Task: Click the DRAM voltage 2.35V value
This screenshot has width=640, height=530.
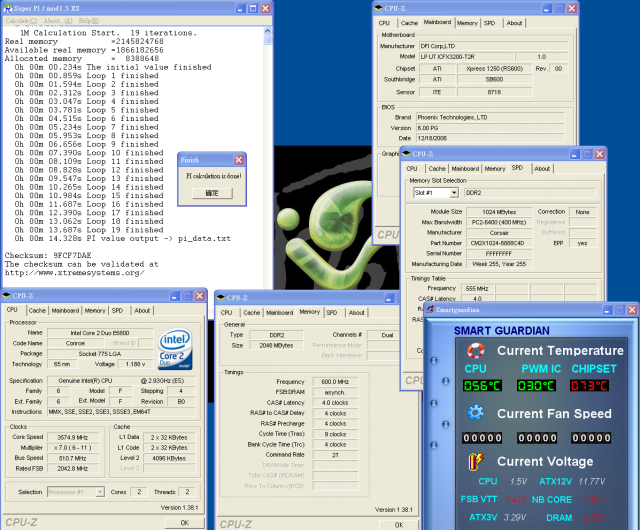Action: pos(594,517)
